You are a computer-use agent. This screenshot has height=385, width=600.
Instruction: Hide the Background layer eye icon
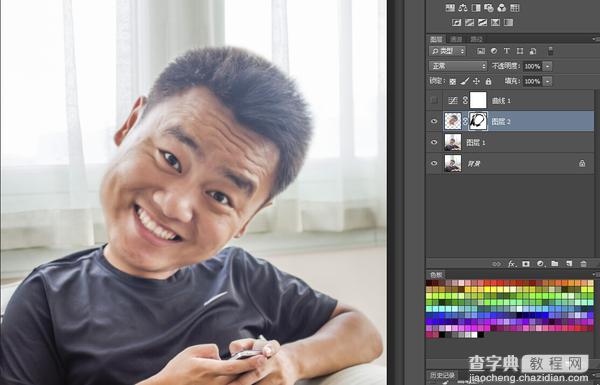pyautogui.click(x=434, y=163)
